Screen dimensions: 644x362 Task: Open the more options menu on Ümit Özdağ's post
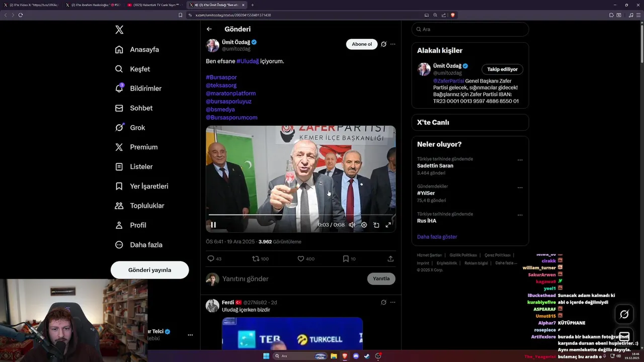(393, 44)
